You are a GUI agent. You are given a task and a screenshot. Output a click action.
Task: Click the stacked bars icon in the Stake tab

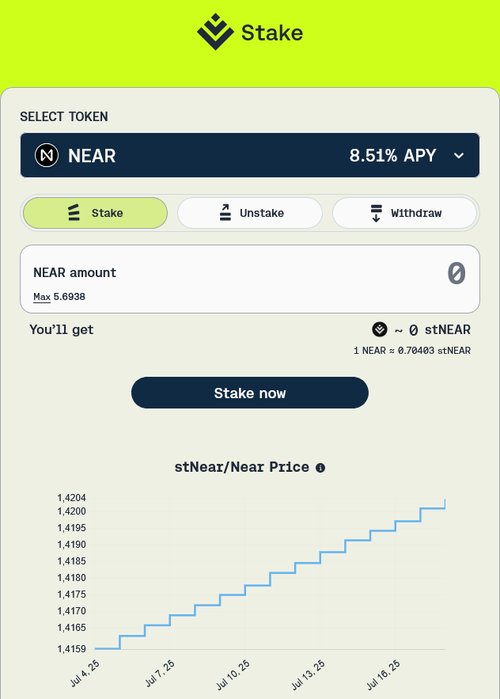[74, 213]
